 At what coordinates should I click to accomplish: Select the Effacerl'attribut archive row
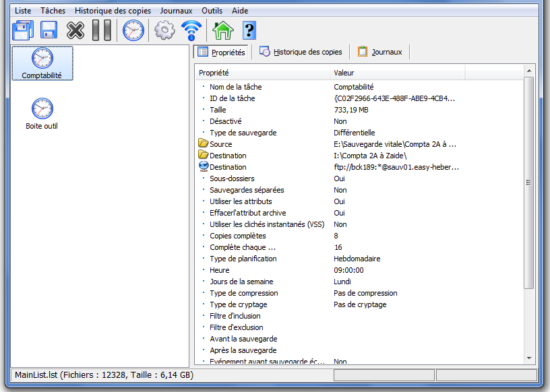pos(359,213)
